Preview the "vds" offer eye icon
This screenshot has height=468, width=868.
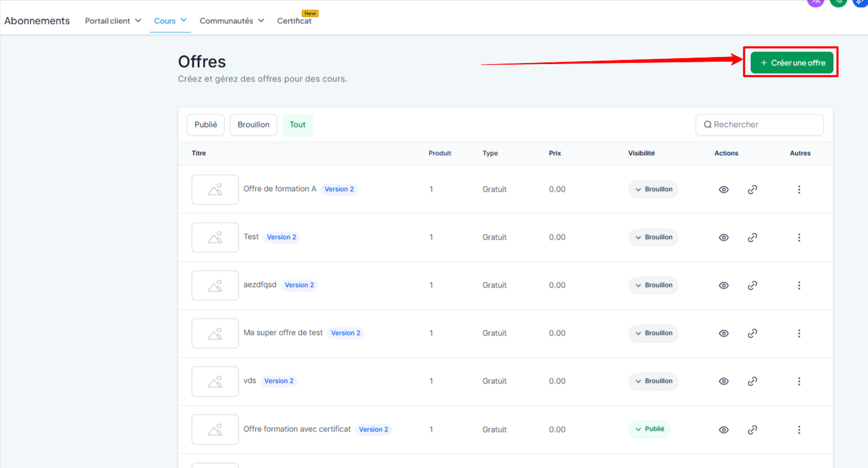(x=724, y=381)
